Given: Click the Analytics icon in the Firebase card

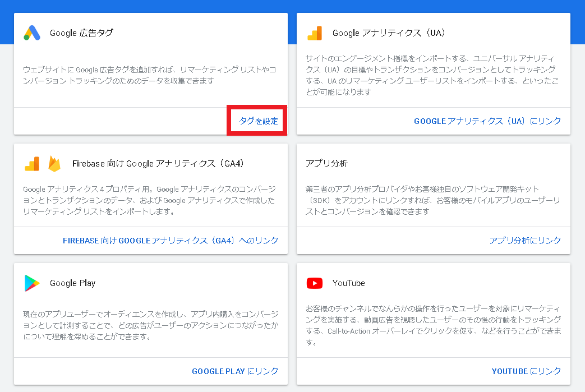Looking at the screenshot, I should pos(32,164).
